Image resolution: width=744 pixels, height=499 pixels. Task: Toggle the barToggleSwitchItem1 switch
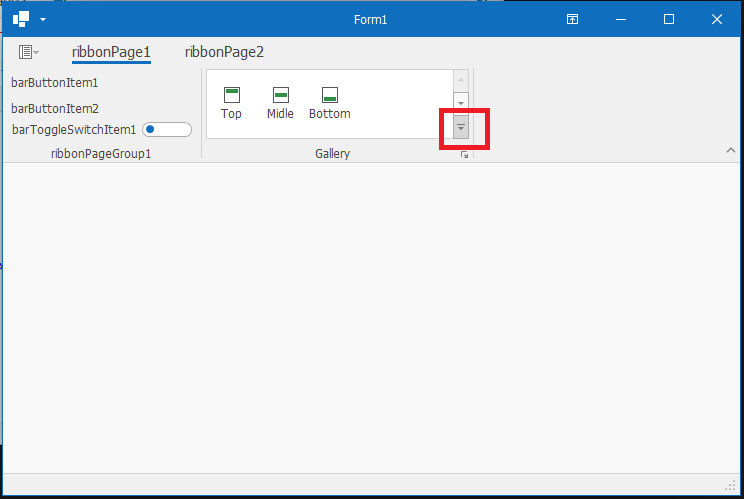pos(167,129)
